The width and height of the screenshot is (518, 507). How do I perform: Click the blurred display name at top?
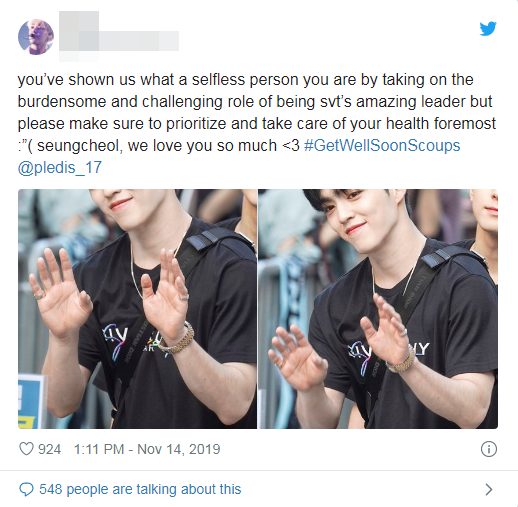click(x=79, y=21)
